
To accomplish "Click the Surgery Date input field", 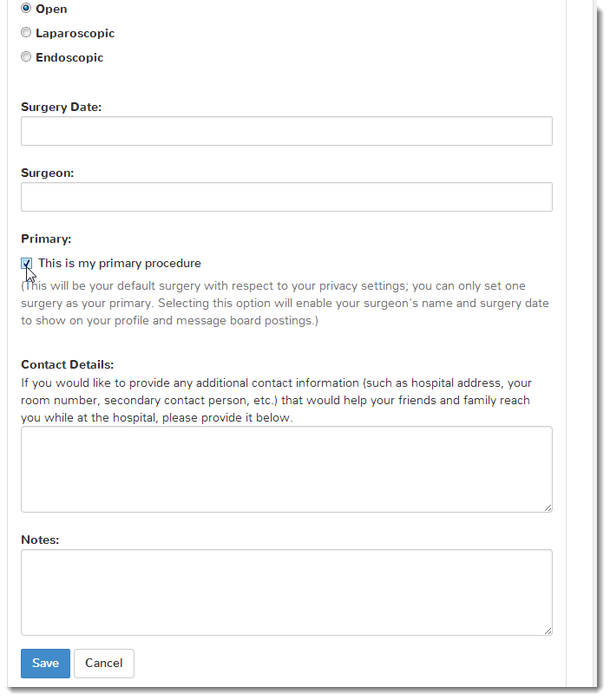I will [x=286, y=131].
